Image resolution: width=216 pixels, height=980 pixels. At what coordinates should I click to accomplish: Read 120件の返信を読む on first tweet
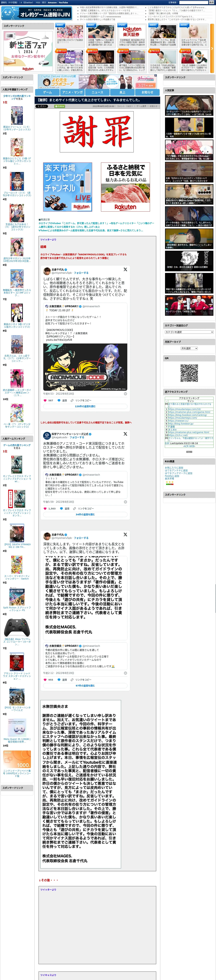85,406
